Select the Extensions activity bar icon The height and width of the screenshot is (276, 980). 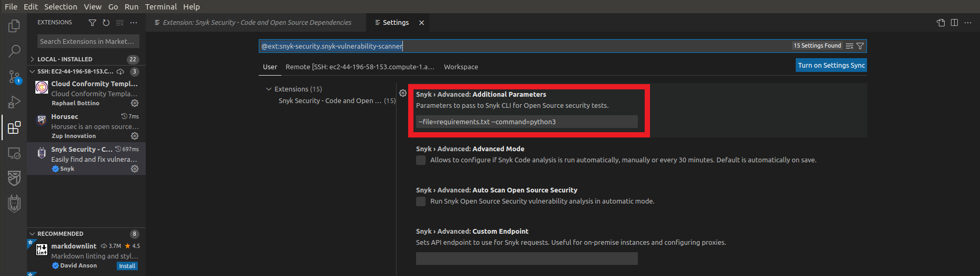(x=14, y=127)
